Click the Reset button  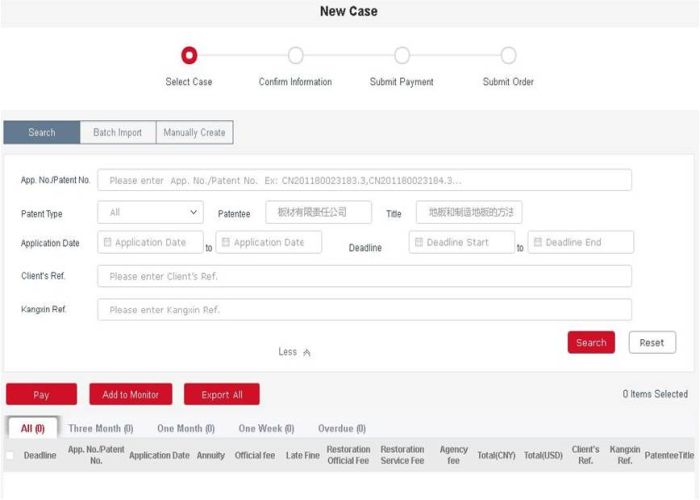(651, 343)
